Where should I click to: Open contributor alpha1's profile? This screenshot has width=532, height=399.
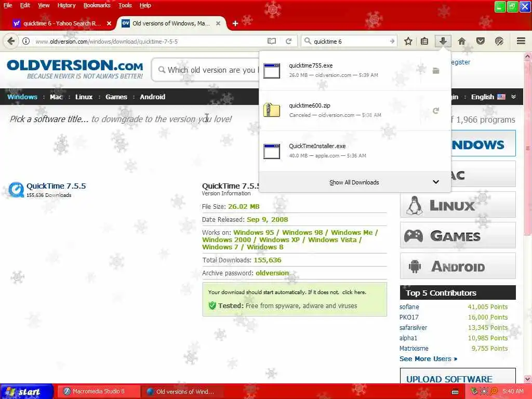tap(408, 338)
